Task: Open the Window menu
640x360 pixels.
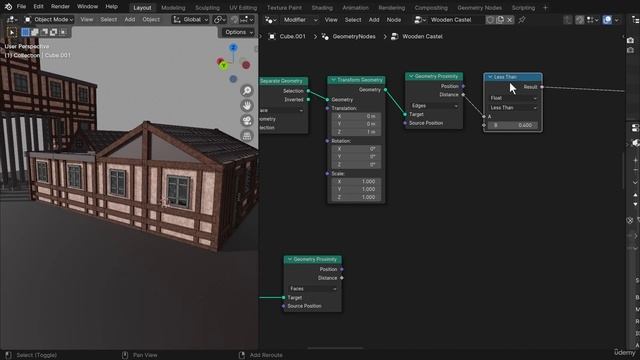Action: tap(87, 7)
